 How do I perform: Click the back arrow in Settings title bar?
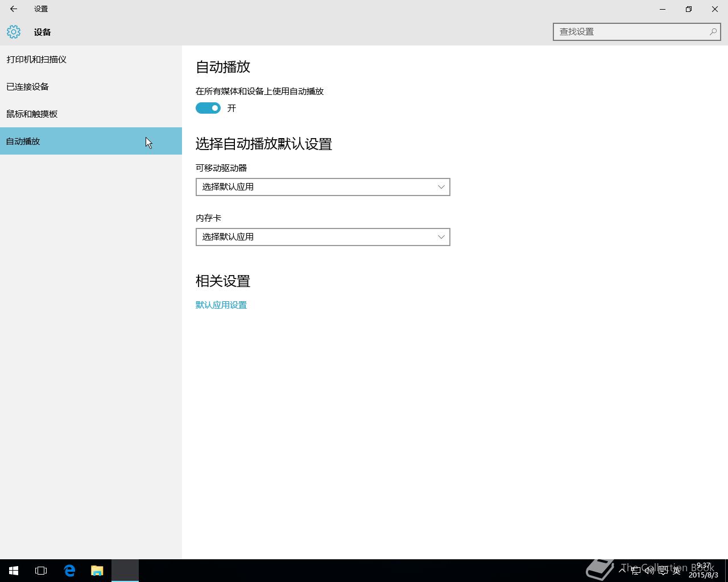[14, 9]
